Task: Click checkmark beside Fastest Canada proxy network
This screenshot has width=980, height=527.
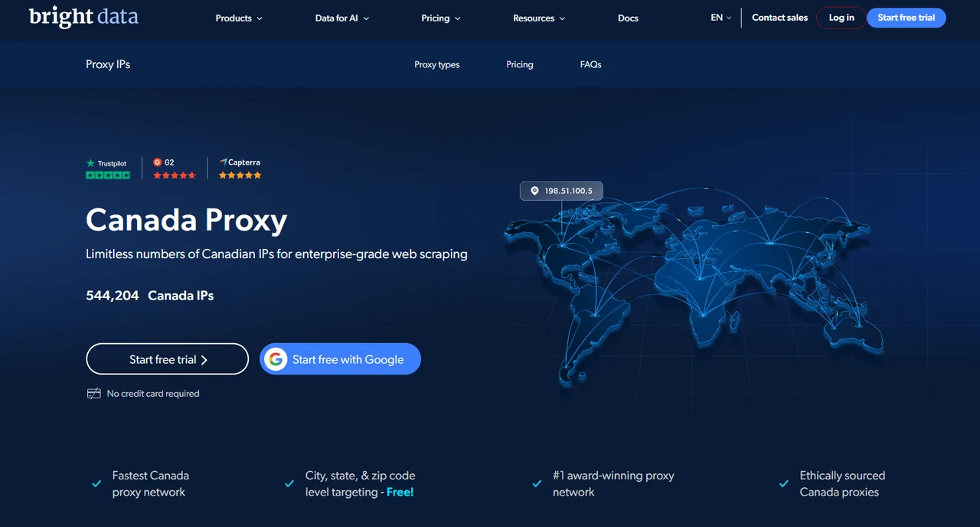Action: (96, 484)
